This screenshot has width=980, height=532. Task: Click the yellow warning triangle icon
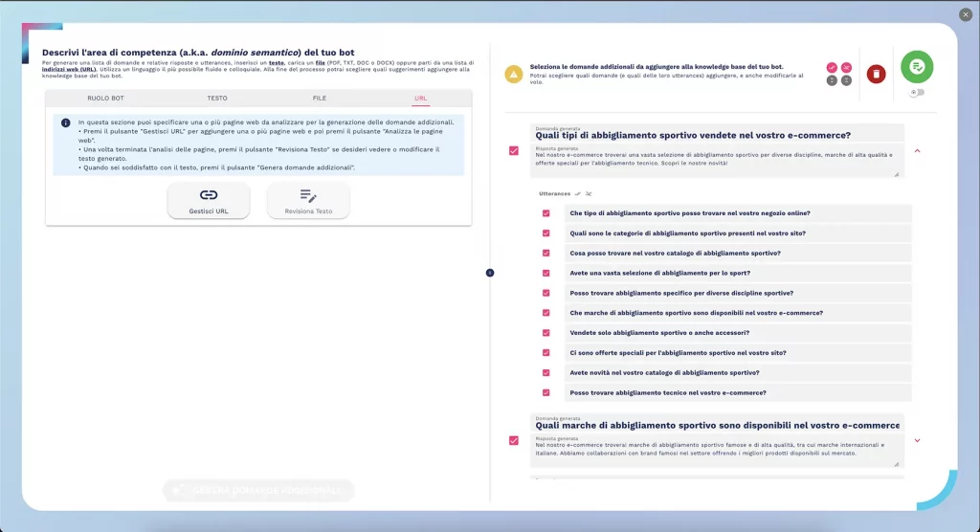[514, 74]
